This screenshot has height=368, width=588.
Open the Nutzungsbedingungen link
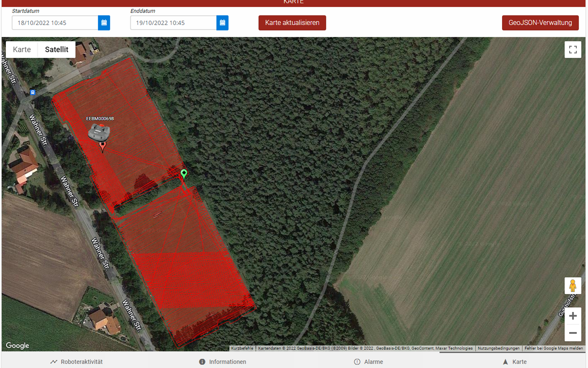[x=499, y=348]
